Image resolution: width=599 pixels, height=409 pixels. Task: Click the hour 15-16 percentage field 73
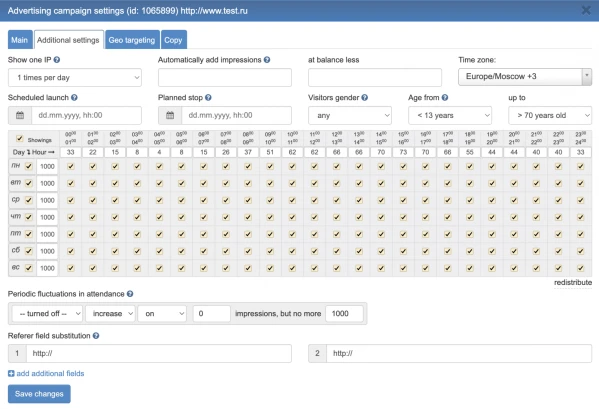403,152
